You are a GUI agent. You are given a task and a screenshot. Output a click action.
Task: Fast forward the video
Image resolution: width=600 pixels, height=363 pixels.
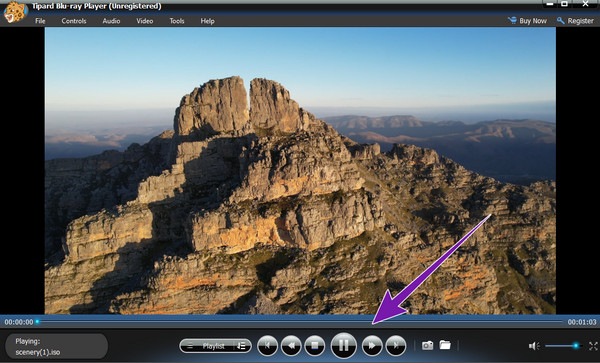(372, 345)
